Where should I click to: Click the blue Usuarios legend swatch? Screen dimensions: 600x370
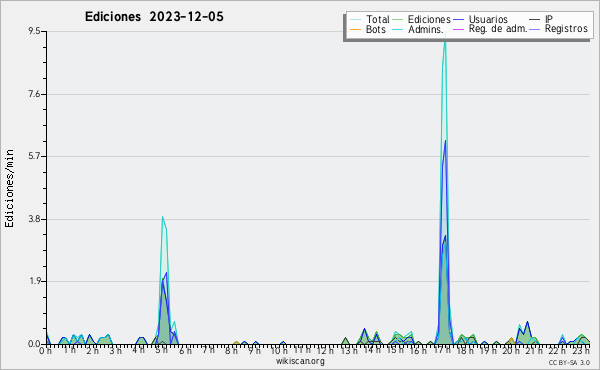pyautogui.click(x=458, y=20)
